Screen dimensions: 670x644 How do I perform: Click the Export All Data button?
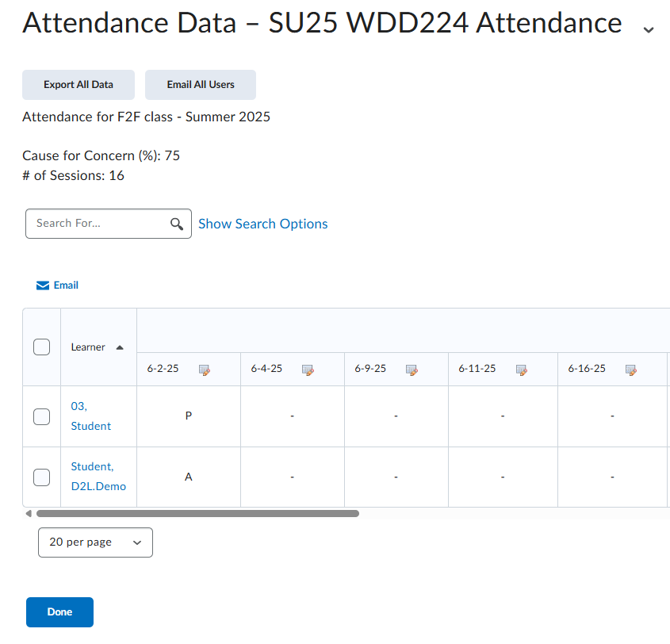coord(78,85)
